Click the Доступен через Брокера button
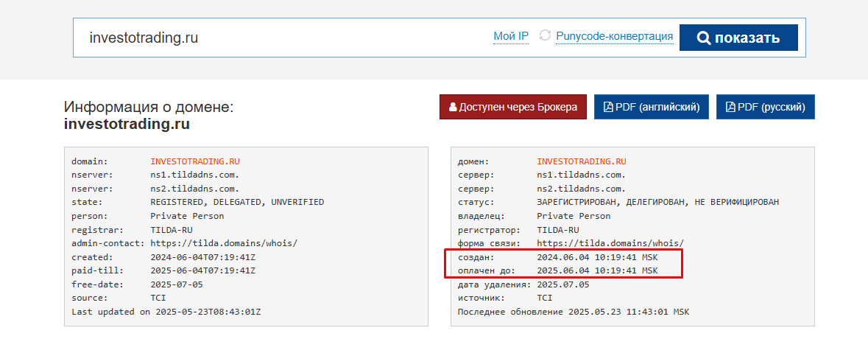Image resolution: width=868 pixels, height=339 pixels. pos(512,107)
